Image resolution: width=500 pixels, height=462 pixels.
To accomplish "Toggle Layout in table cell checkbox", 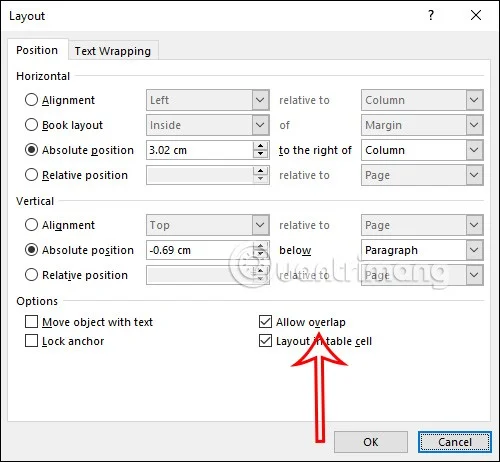I will (x=265, y=341).
